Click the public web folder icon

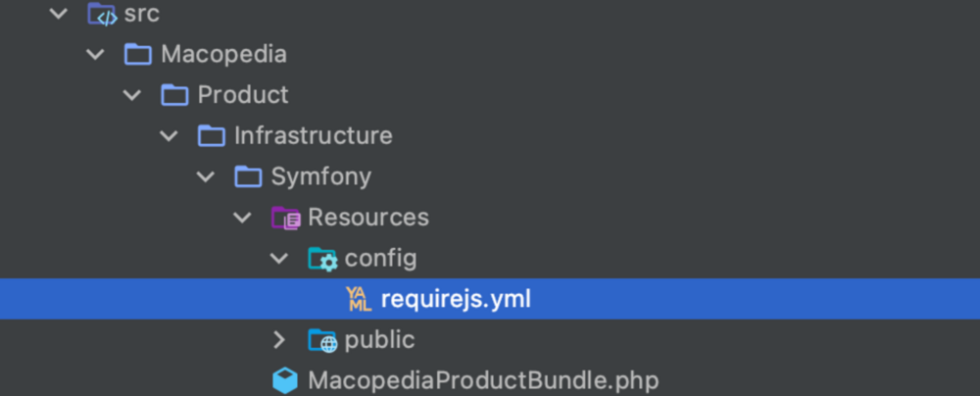(x=322, y=340)
